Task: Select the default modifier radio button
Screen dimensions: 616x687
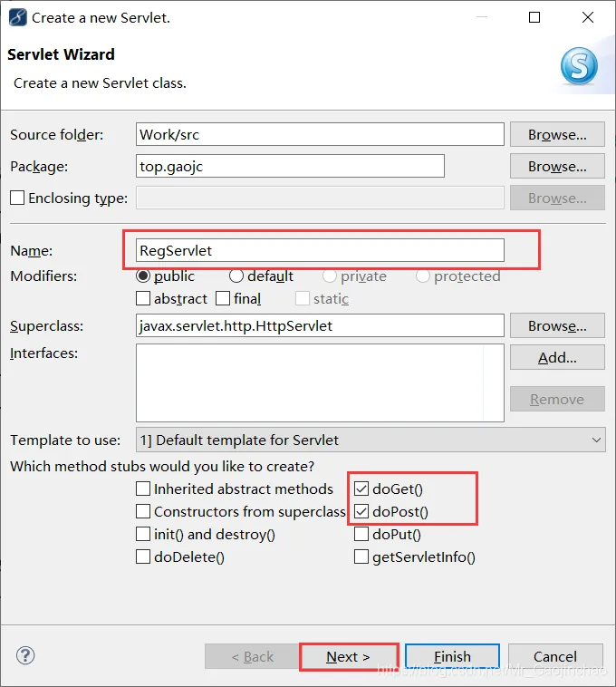Action: (236, 276)
